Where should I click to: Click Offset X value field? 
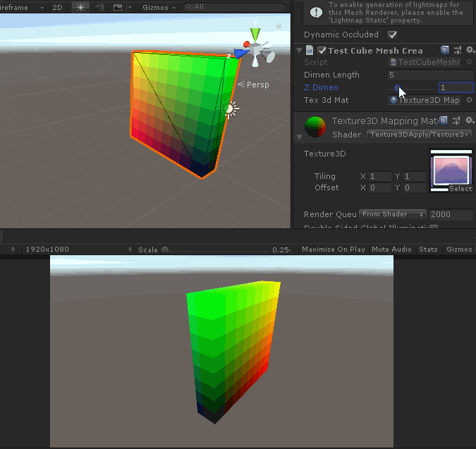(x=380, y=187)
